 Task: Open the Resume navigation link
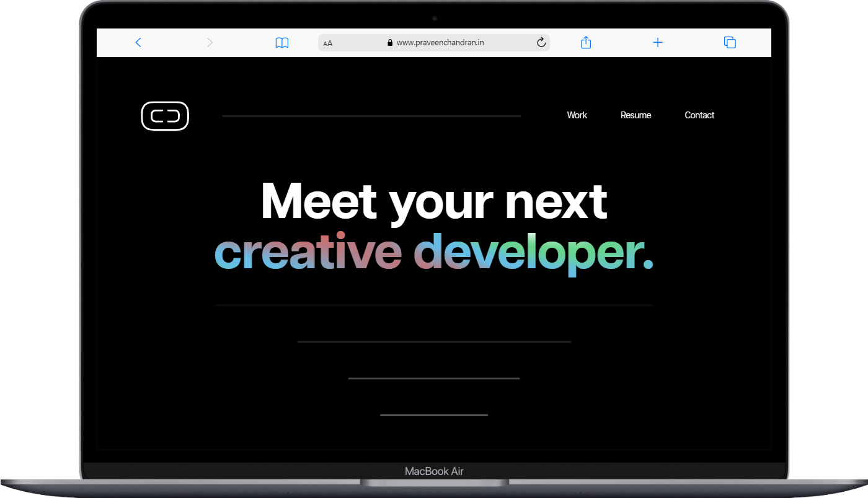coord(635,115)
